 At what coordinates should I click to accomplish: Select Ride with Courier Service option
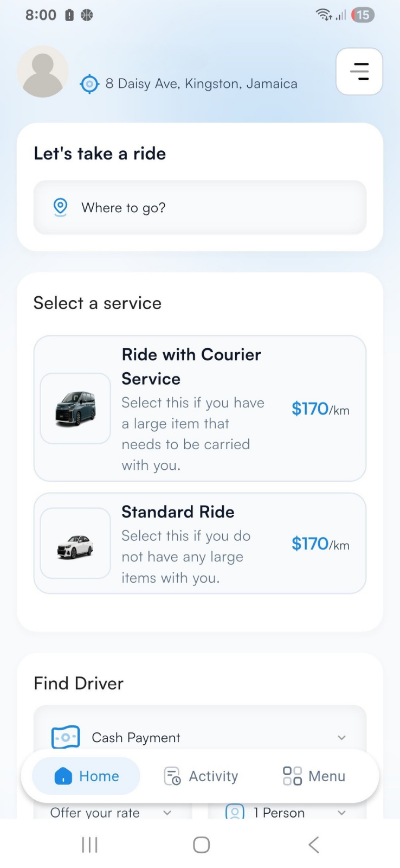(x=200, y=409)
